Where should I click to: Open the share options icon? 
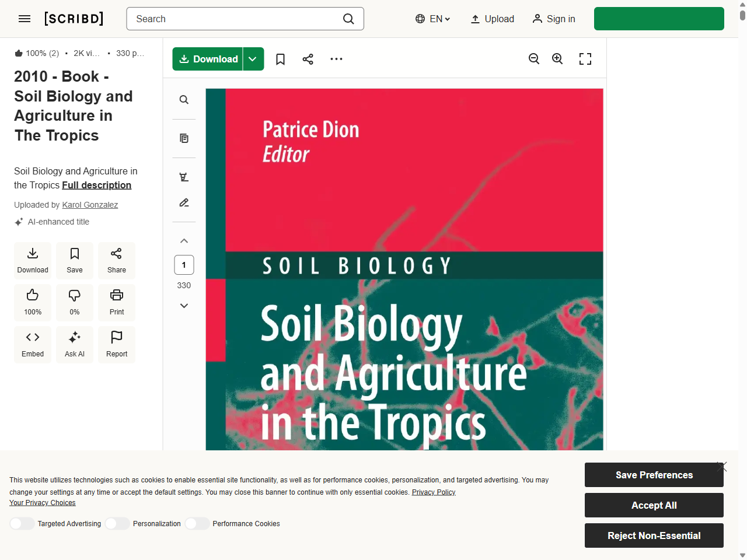(x=308, y=58)
